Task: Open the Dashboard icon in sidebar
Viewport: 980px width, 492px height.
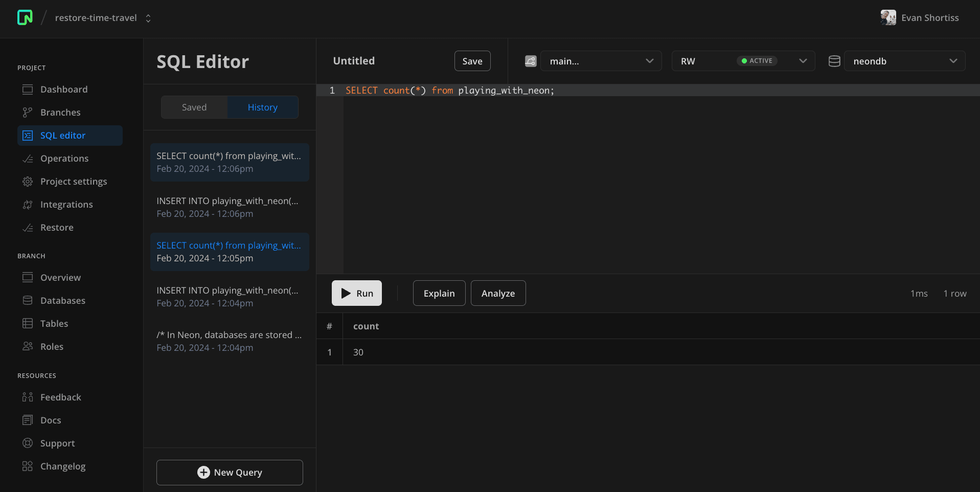Action: 28,90
